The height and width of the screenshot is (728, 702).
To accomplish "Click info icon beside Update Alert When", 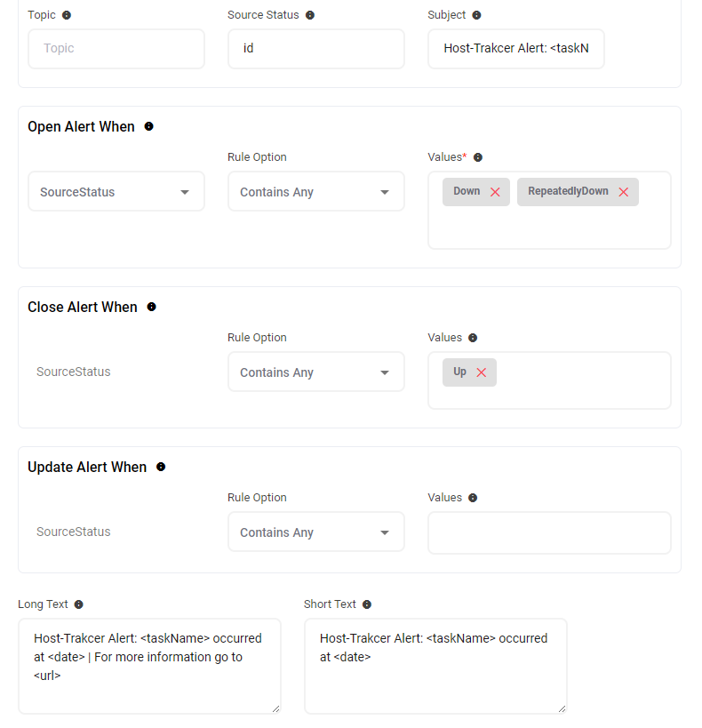I will [x=161, y=467].
